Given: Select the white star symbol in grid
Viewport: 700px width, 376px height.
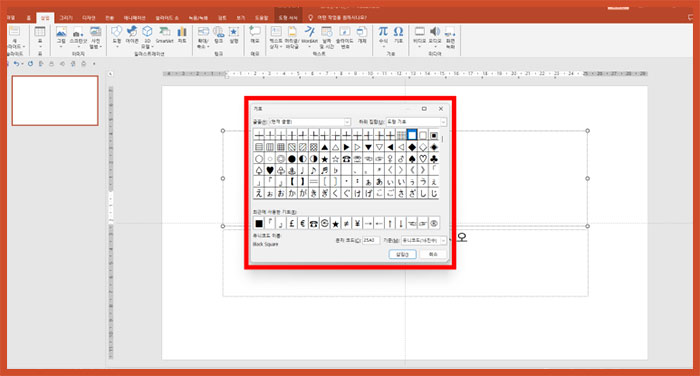Looking at the screenshot, I should 335,159.
